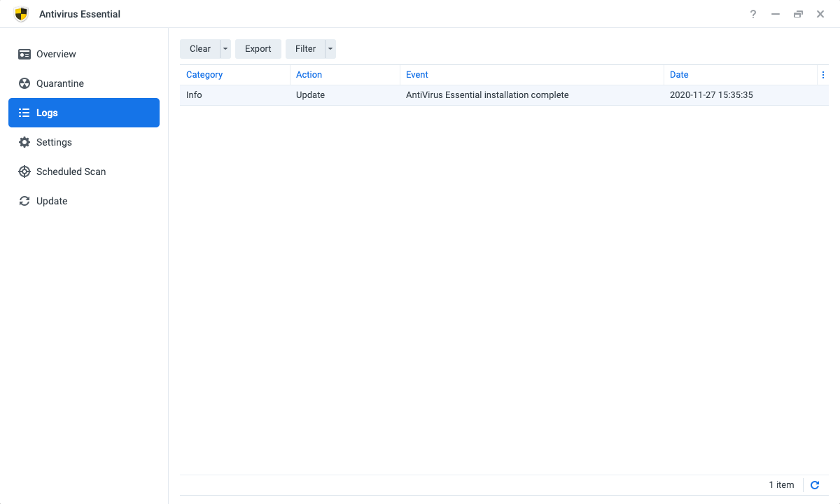
Task: Expand the Clear button dropdown arrow
Action: click(x=225, y=49)
